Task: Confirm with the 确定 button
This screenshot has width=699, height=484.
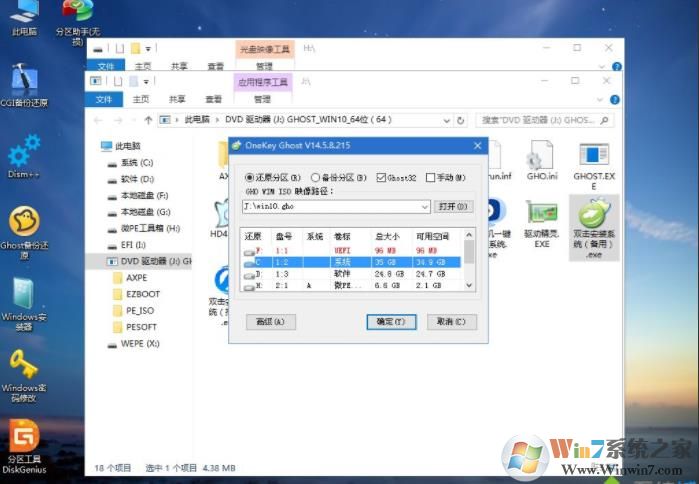Action: click(x=391, y=322)
